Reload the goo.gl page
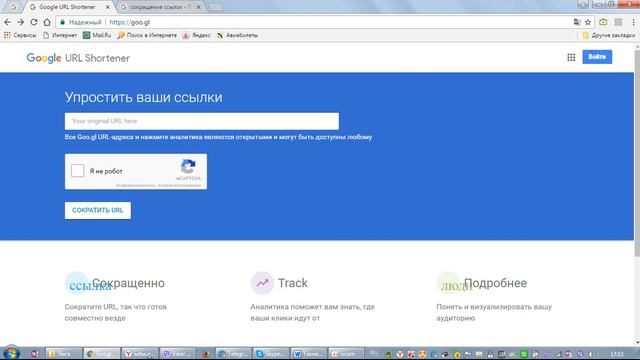640x360 pixels. (34, 22)
